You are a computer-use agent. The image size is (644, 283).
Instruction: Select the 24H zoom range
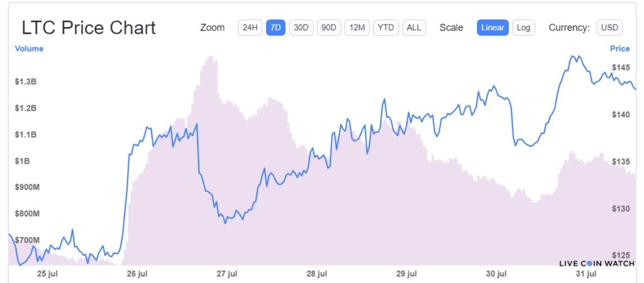point(250,28)
